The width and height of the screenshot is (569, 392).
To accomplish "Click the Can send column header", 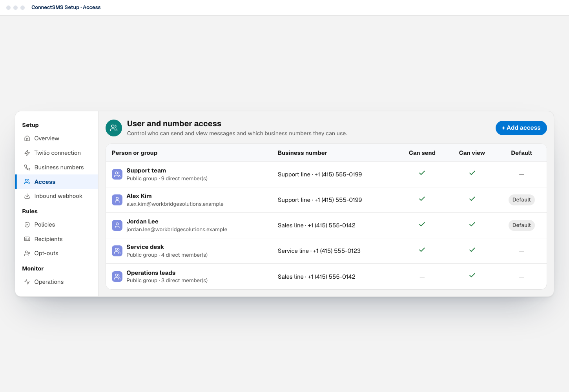I will click(x=422, y=153).
